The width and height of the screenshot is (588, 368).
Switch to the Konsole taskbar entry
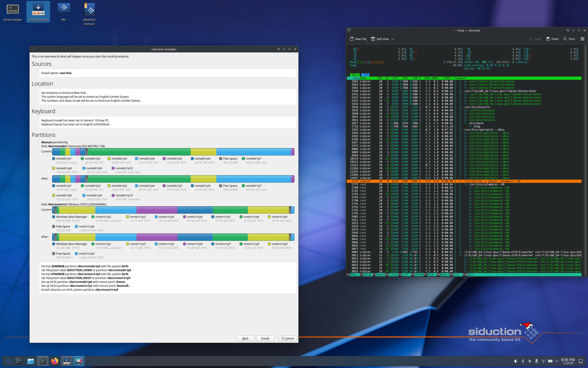pos(43,361)
